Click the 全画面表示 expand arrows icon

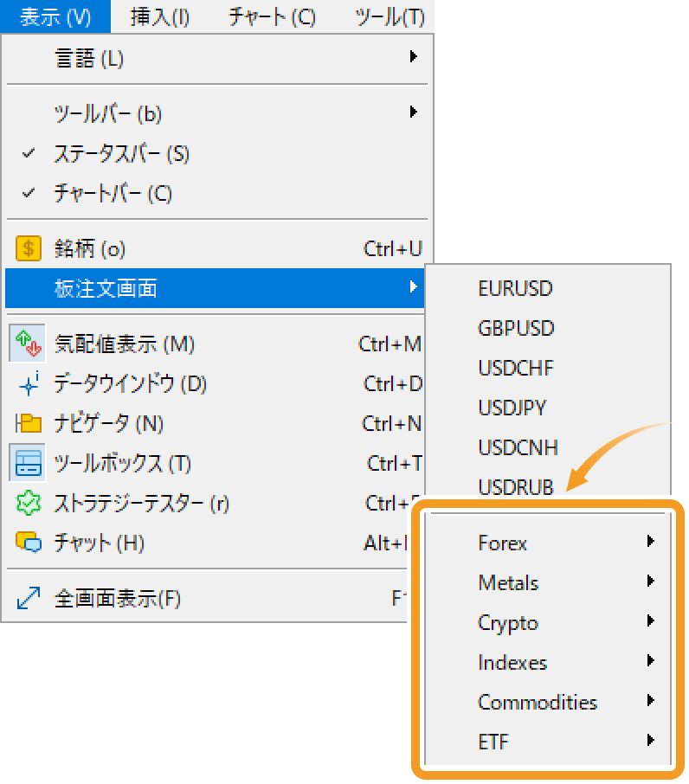(28, 597)
